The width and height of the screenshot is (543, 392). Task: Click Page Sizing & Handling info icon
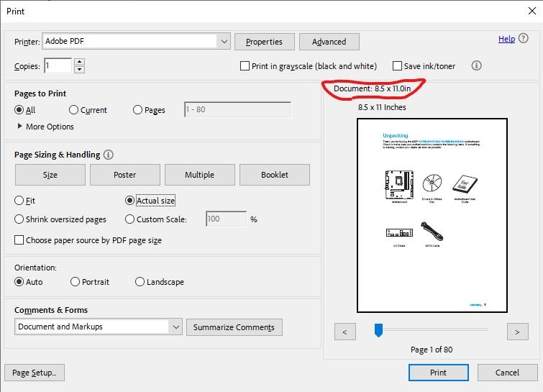(109, 155)
